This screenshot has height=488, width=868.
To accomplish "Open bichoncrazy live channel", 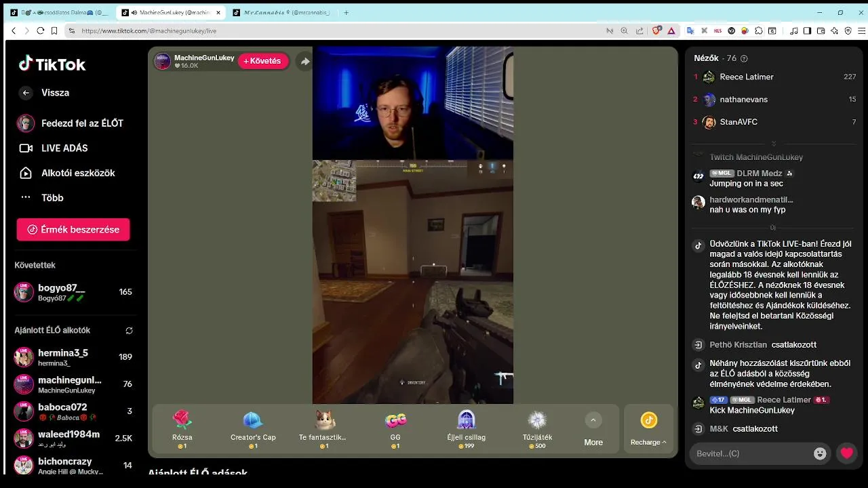I will click(x=73, y=466).
